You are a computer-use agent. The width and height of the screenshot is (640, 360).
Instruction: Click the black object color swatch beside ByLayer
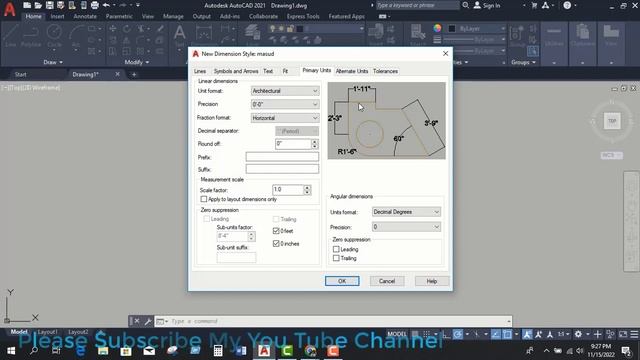(452, 29)
